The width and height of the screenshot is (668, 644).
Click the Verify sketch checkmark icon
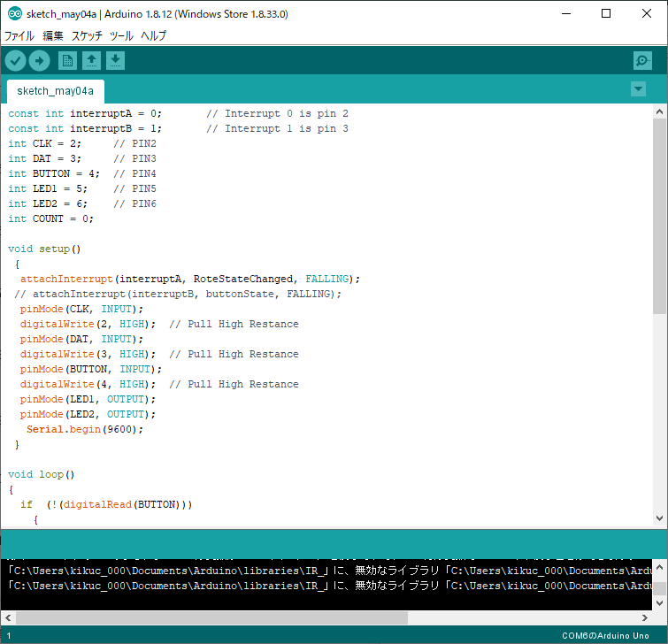pyautogui.click(x=16, y=60)
